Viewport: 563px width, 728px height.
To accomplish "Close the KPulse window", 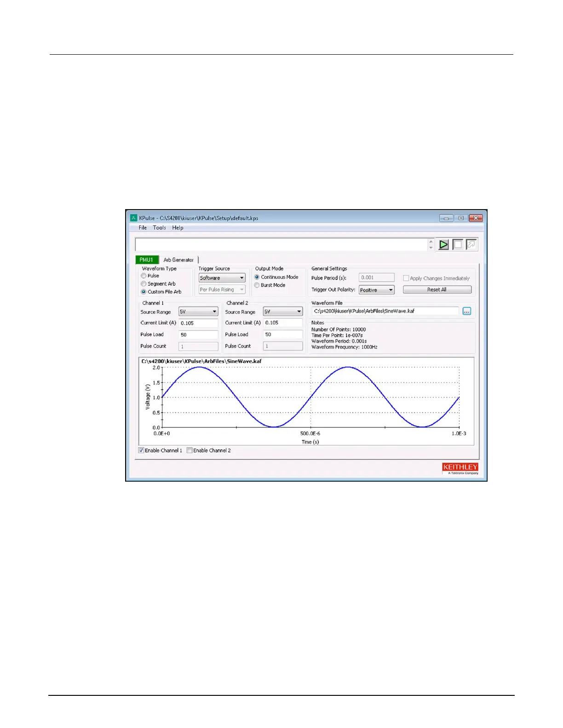I will pos(476,218).
